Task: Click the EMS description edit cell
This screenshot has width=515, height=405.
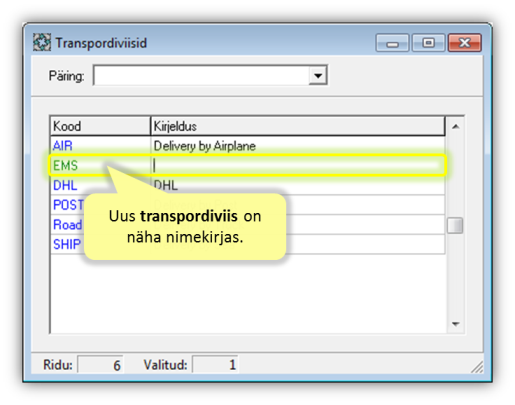Action: [298, 165]
